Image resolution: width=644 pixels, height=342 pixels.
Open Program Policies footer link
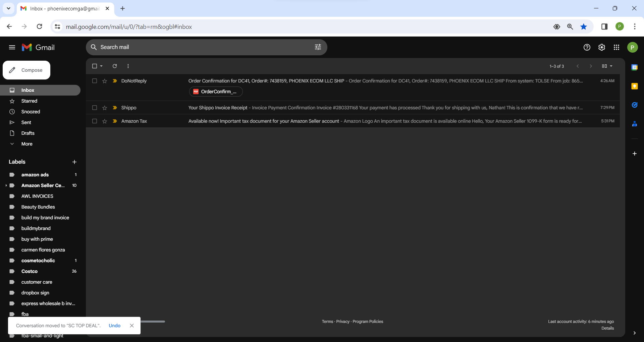coord(368,322)
